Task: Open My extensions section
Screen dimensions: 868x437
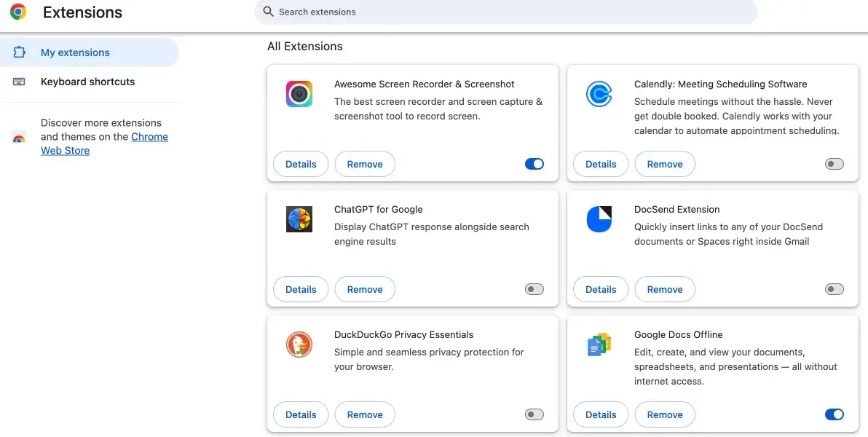Action: pos(90,52)
